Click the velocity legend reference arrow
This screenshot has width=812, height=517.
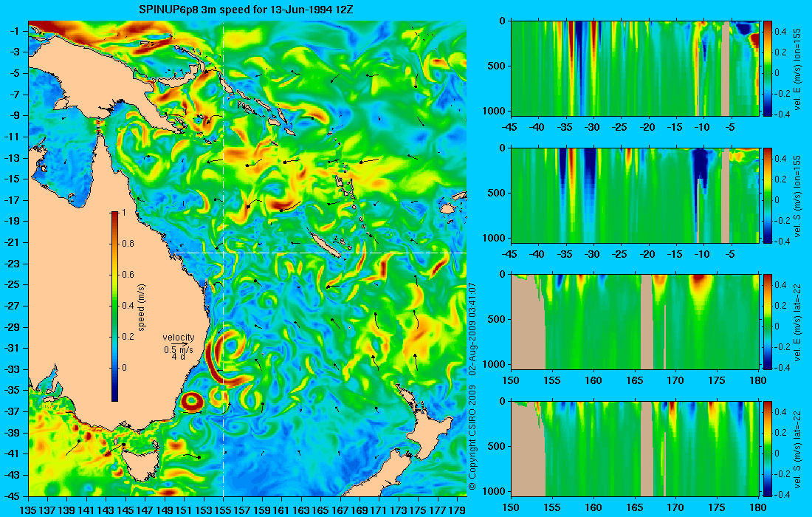point(178,344)
